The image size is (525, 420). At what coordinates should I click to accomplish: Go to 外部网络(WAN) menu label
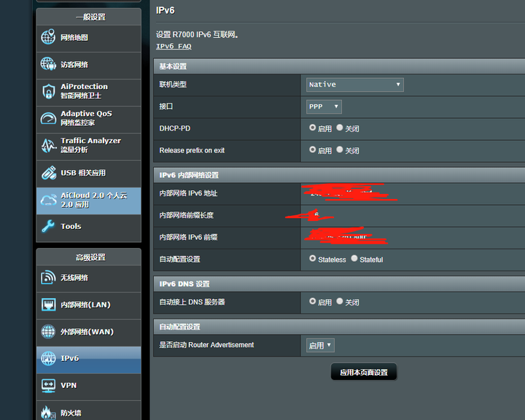point(87,332)
